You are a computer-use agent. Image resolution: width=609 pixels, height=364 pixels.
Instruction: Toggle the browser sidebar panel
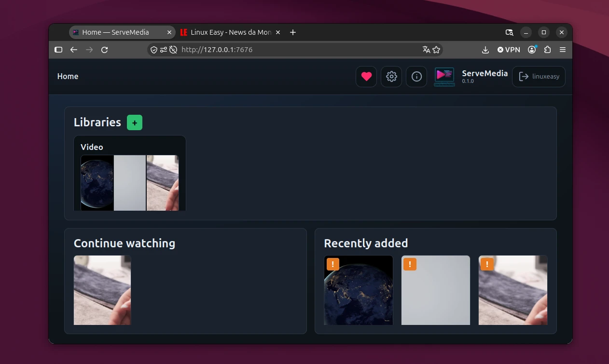[58, 50]
